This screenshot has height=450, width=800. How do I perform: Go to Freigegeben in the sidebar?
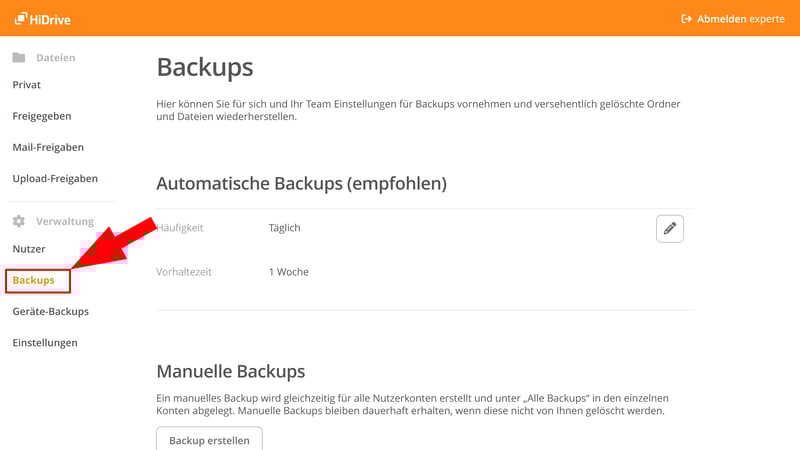[x=42, y=116]
